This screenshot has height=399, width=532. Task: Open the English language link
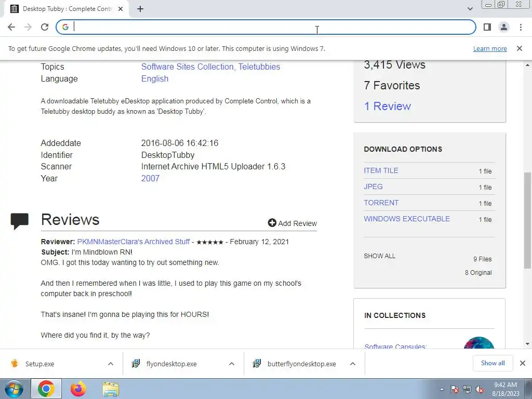[x=155, y=79]
